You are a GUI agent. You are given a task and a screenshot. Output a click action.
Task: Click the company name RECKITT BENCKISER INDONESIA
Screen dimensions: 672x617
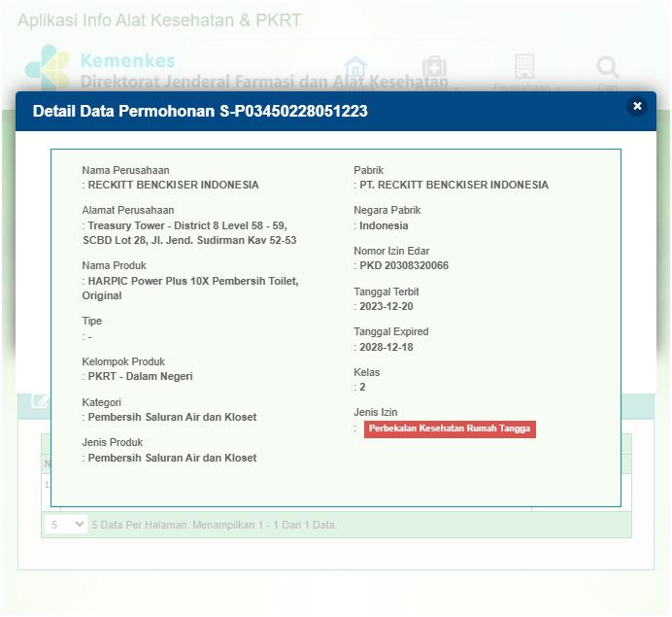click(x=173, y=185)
